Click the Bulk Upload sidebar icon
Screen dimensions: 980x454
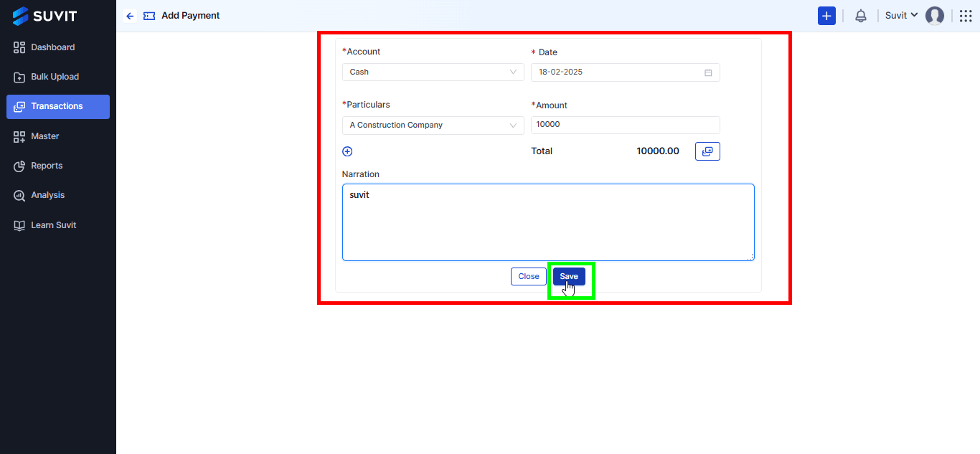click(x=19, y=77)
